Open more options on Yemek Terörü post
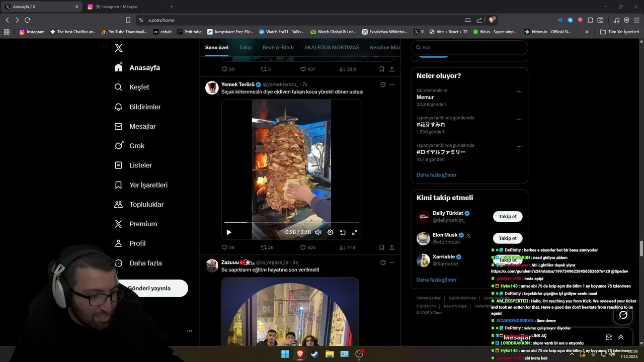 (x=392, y=84)
